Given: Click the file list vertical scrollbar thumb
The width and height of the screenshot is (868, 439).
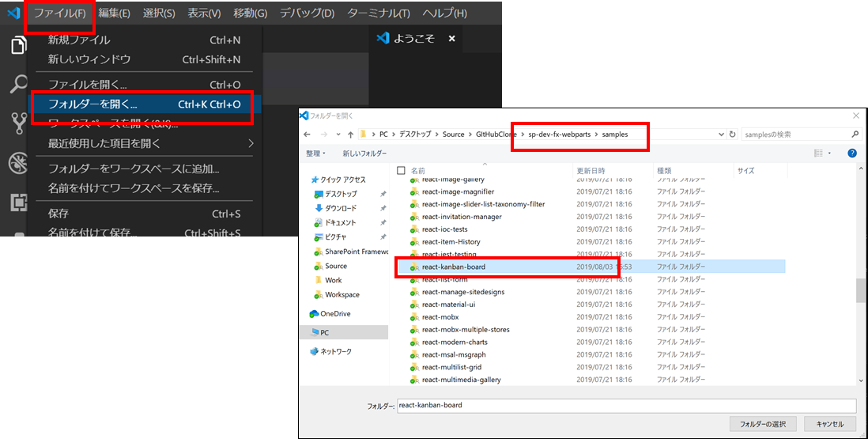Looking at the screenshot, I should [861, 290].
